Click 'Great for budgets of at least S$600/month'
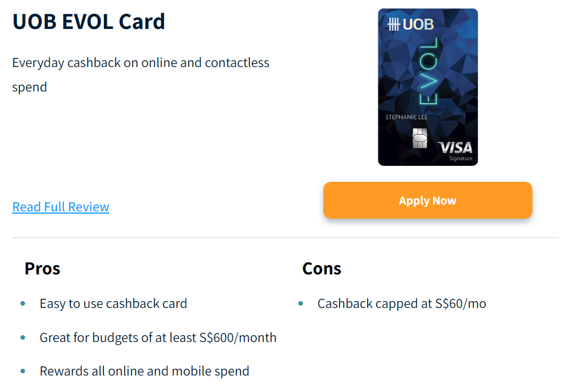This screenshot has height=392, width=566. (x=158, y=337)
